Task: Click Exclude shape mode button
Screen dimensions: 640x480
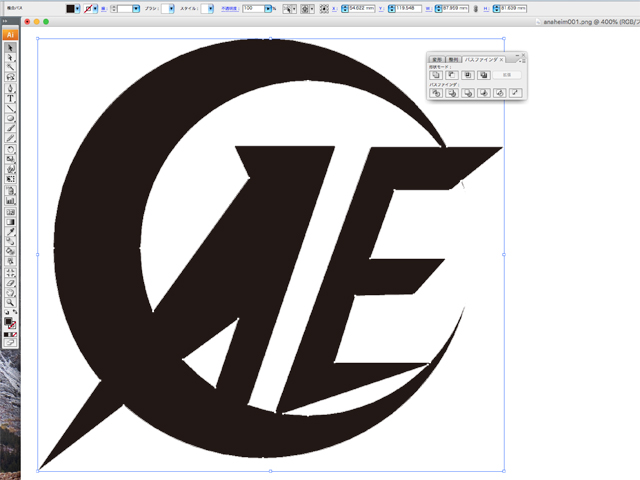Action: click(x=484, y=75)
